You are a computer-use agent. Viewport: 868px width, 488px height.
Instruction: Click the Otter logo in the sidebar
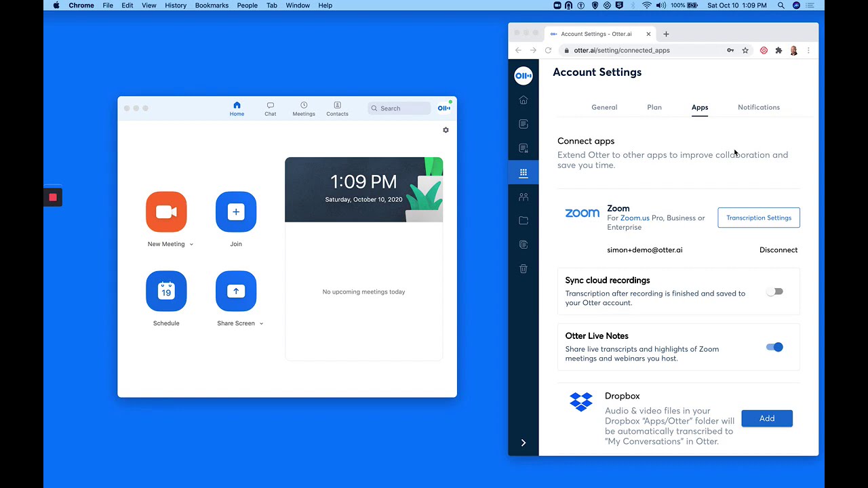(524, 76)
